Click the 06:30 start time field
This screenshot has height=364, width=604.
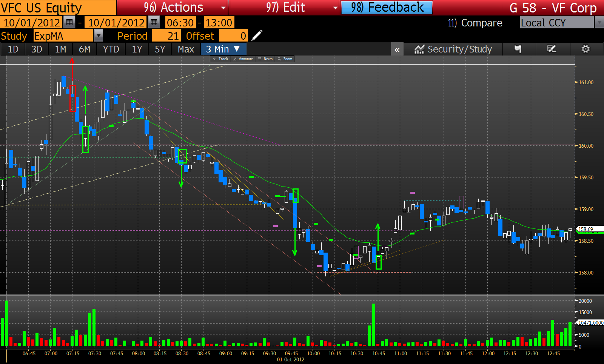(x=180, y=23)
